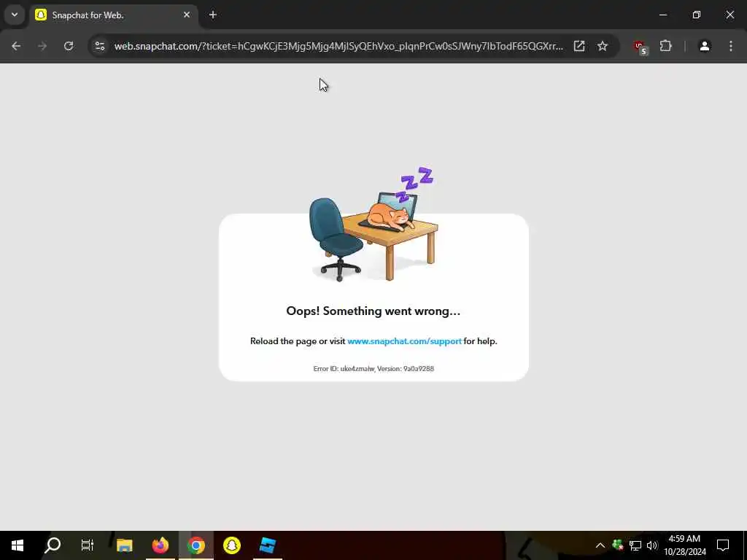
Task: Open Task View on the taskbar
Action: (88, 545)
